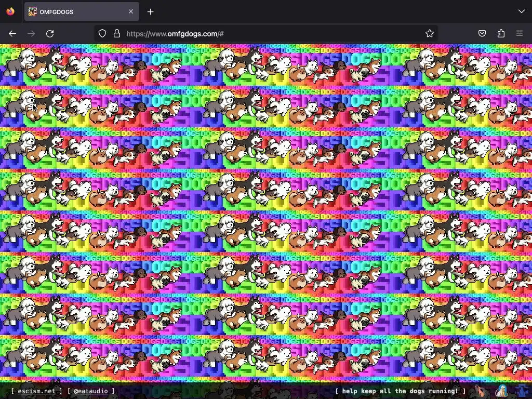Click the forward navigation arrow

31,34
